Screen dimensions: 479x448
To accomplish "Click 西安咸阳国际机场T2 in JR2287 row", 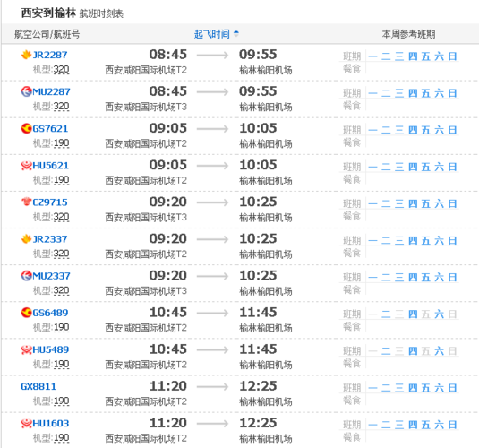I will pyautogui.click(x=146, y=70).
